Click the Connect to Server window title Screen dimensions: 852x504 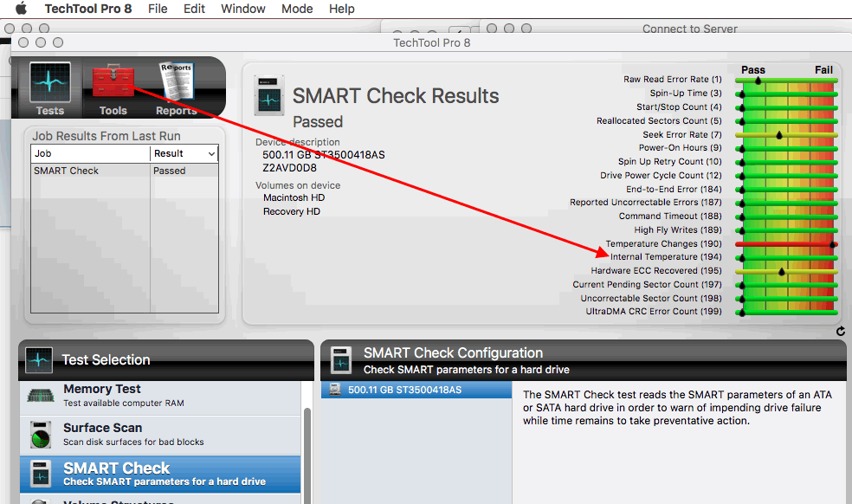click(x=690, y=29)
